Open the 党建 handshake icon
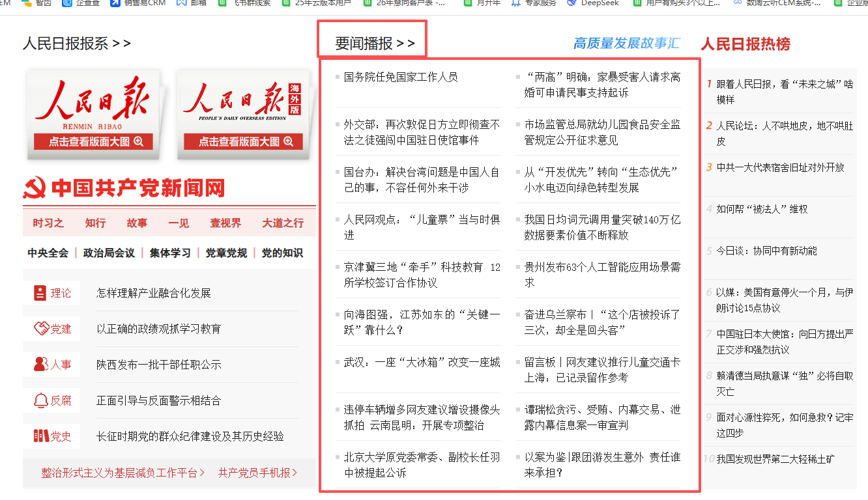This screenshot has height=500, width=868. click(x=41, y=329)
